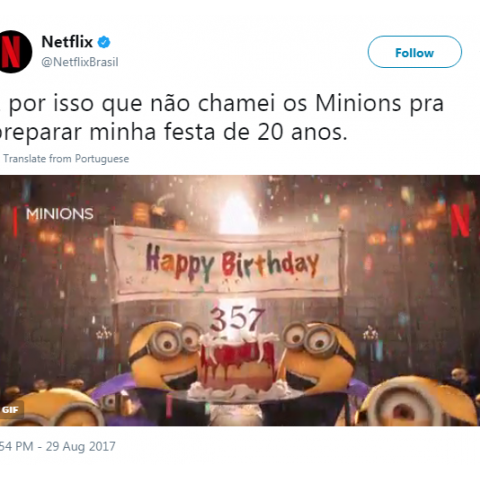Click the 357 candle number
480x480 pixels.
237,319
